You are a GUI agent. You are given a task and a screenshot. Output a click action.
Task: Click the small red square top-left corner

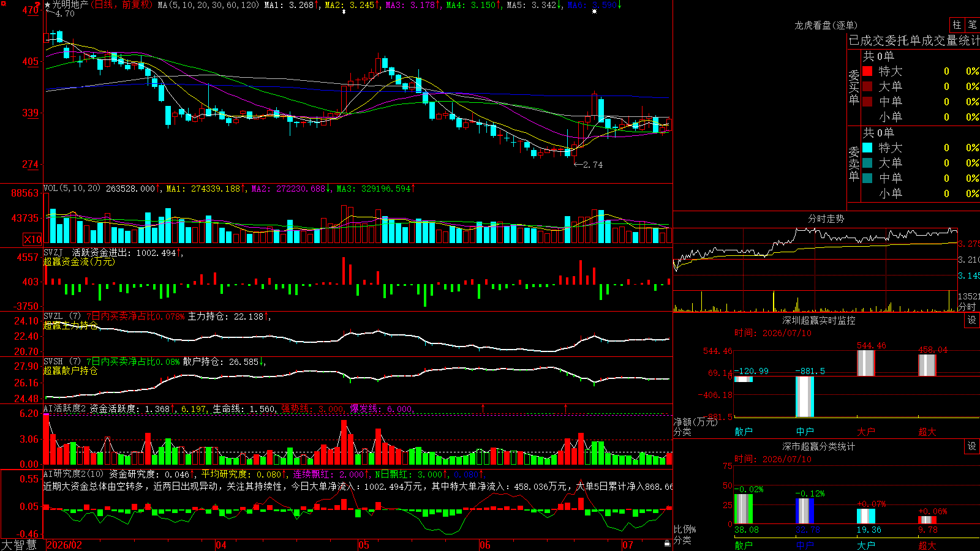pos(3,3)
